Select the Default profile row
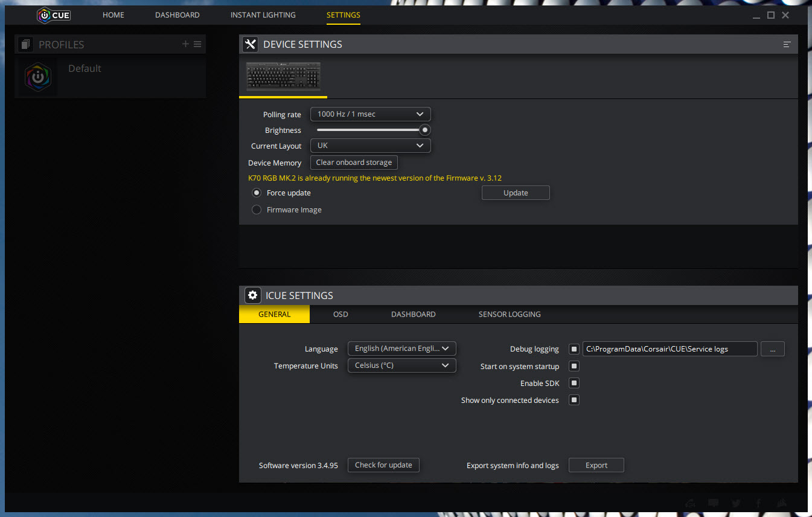This screenshot has width=812, height=517. point(110,77)
